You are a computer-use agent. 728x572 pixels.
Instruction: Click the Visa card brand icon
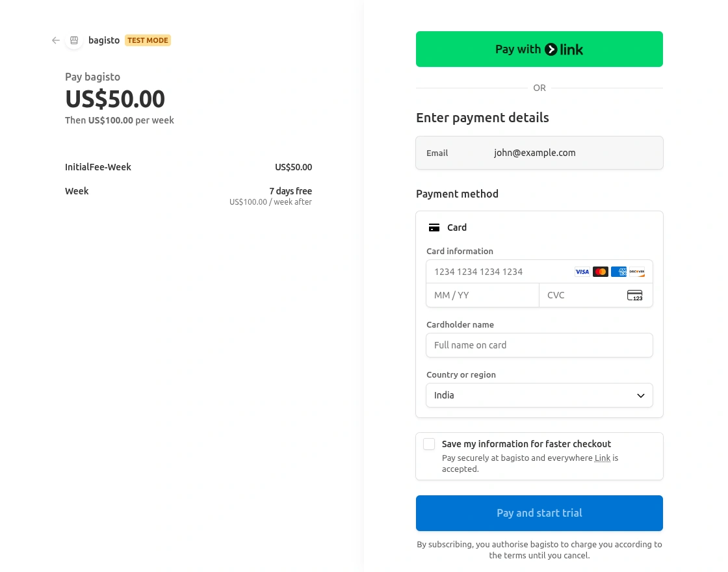click(582, 272)
